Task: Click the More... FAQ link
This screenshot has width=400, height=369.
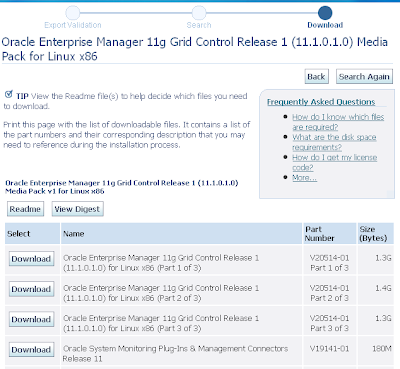Action: click(304, 178)
